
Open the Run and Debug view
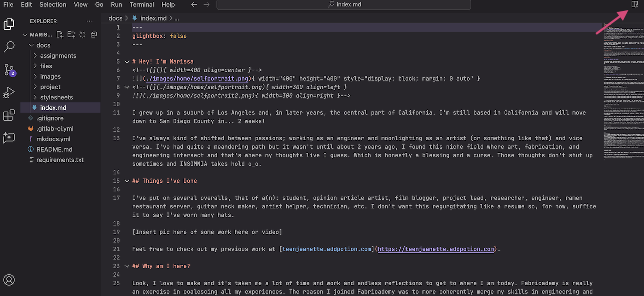pos(9,93)
